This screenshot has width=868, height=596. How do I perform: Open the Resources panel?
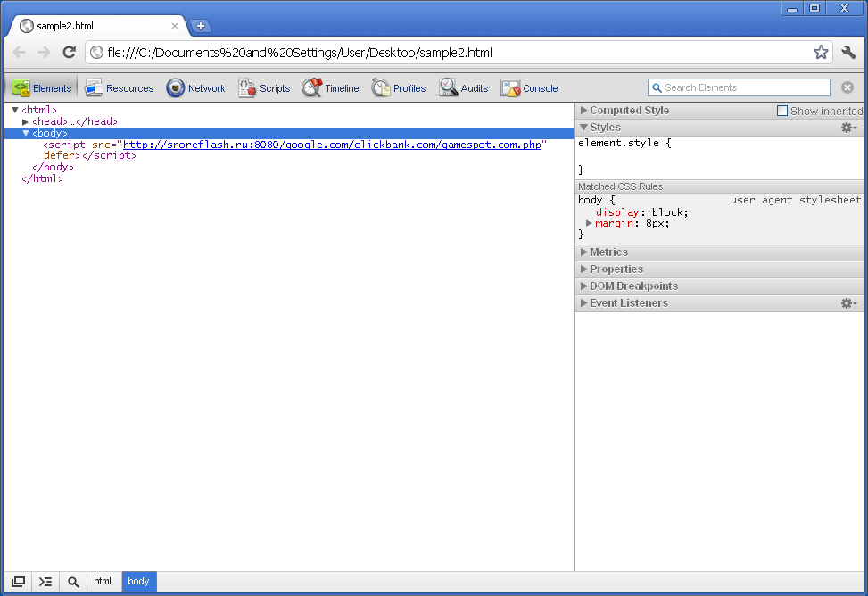(x=119, y=88)
